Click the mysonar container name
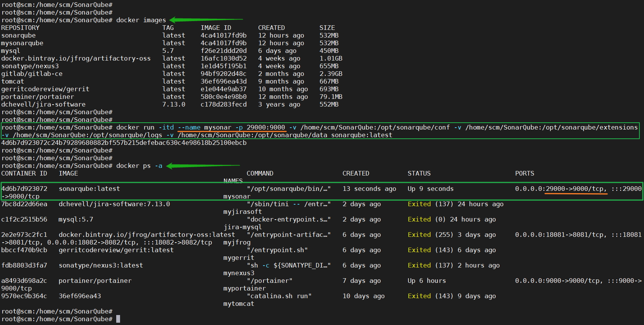Image resolution: width=644 pixels, height=325 pixels. 237,196
